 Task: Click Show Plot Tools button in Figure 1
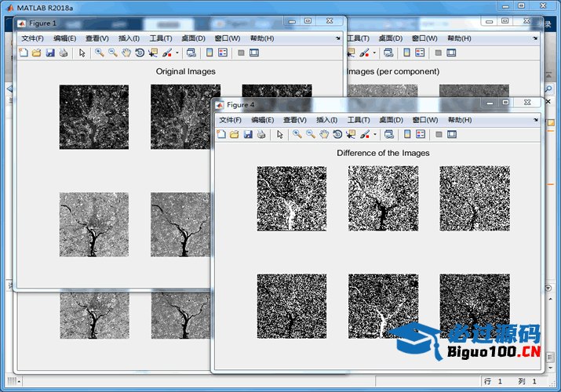(x=254, y=53)
